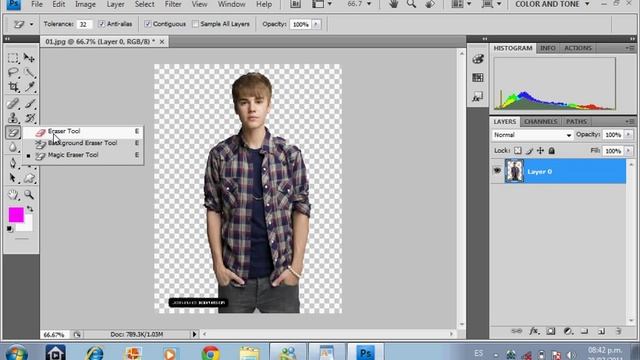Screen dimensions: 640x360
Task: Launch Bridge from the top bar
Action: [x=296, y=4]
